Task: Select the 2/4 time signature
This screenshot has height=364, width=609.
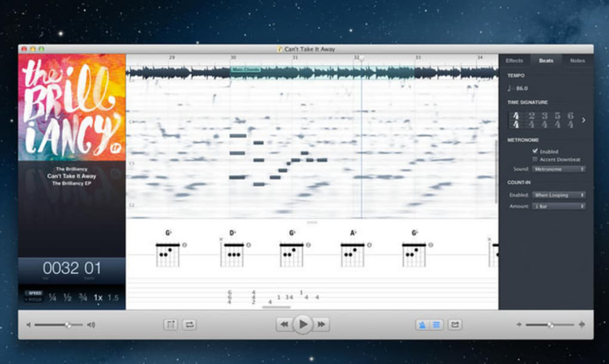Action: (x=531, y=120)
